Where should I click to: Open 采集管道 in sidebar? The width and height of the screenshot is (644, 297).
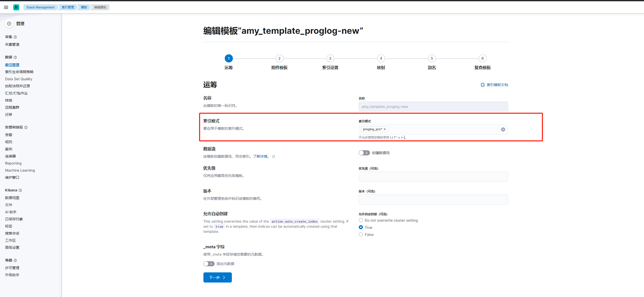pyautogui.click(x=12, y=44)
